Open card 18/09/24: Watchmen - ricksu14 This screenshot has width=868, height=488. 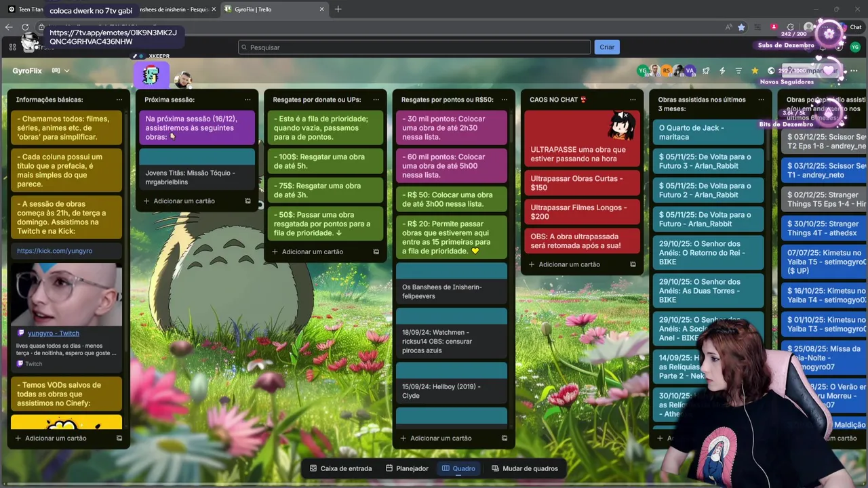pyautogui.click(x=451, y=333)
